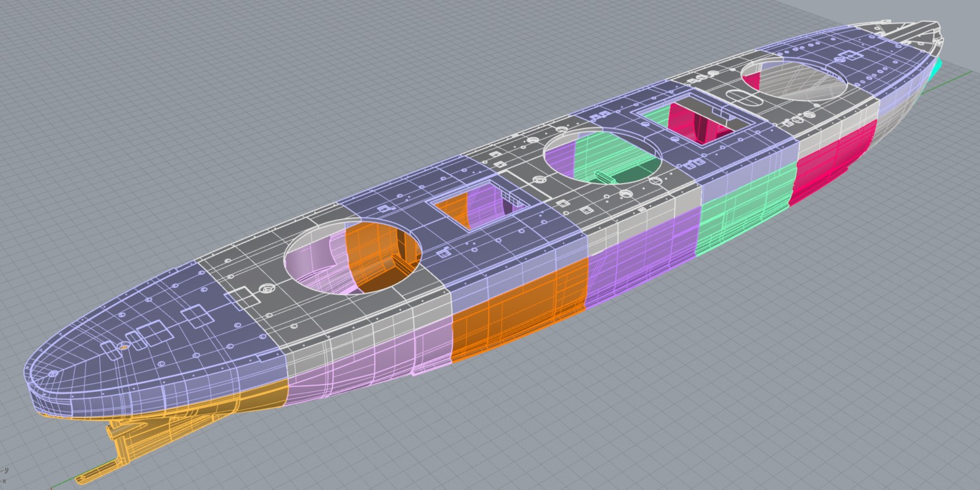
Task: Click the cyan bow tip surface
Action: (x=936, y=68)
